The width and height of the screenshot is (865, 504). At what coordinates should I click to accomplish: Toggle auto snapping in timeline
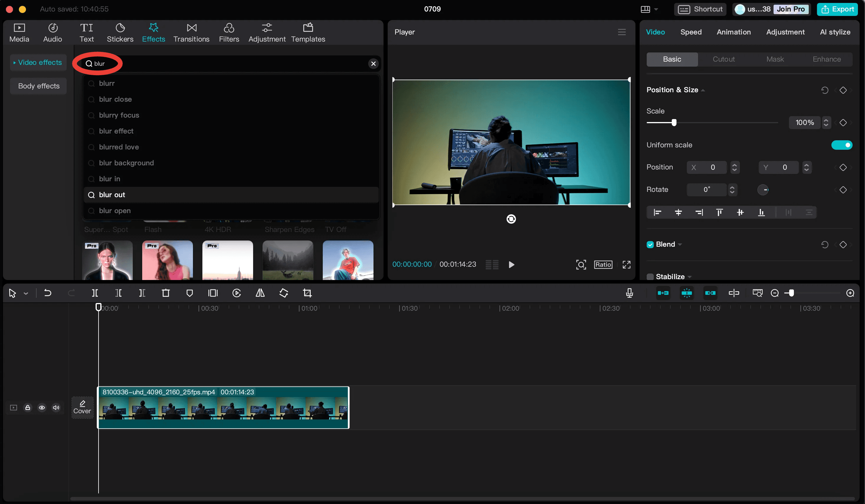[687, 293]
